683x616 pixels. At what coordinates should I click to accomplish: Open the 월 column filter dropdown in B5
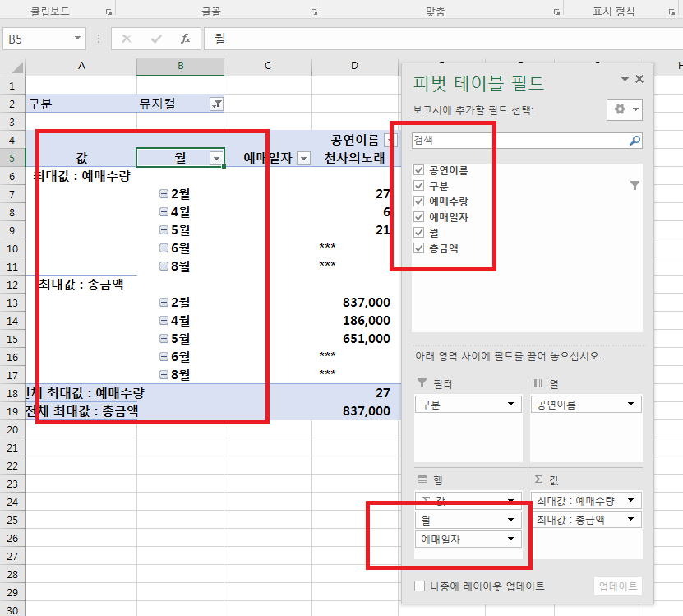tap(216, 158)
